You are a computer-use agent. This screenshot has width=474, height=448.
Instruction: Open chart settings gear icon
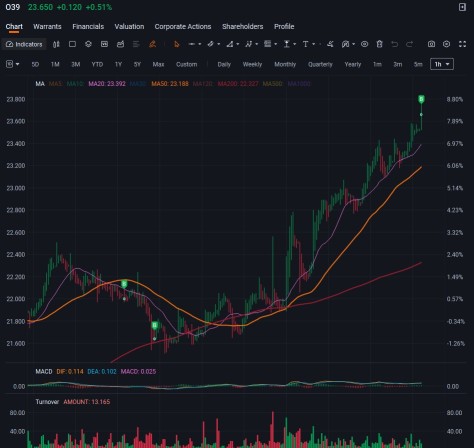[x=446, y=44]
